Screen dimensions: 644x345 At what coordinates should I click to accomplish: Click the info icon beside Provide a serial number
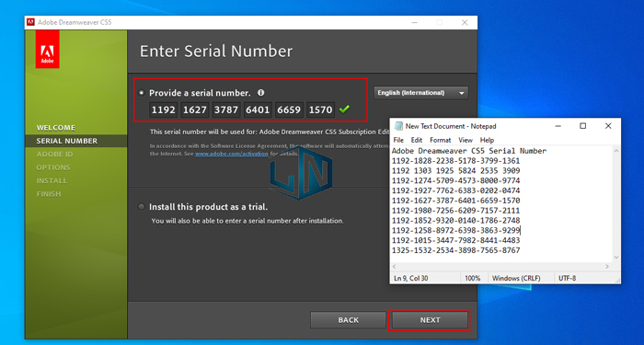(260, 93)
